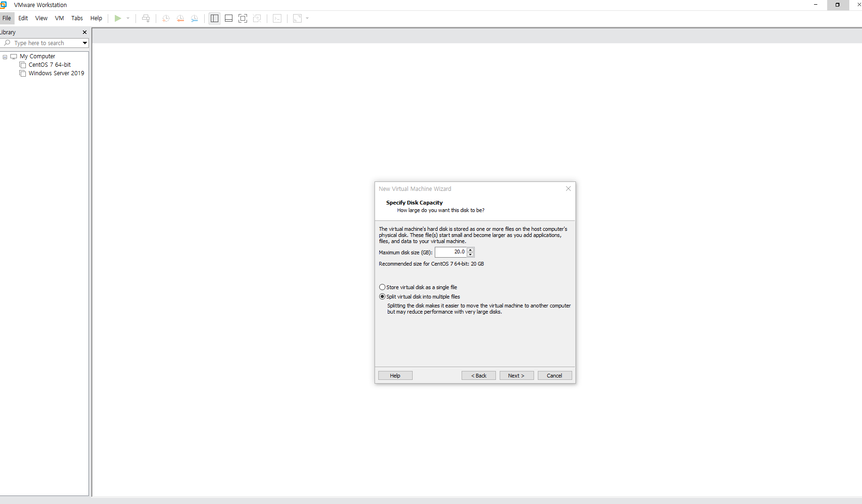Increase disk size with the up spinner
This screenshot has height=504, width=862.
(470, 250)
